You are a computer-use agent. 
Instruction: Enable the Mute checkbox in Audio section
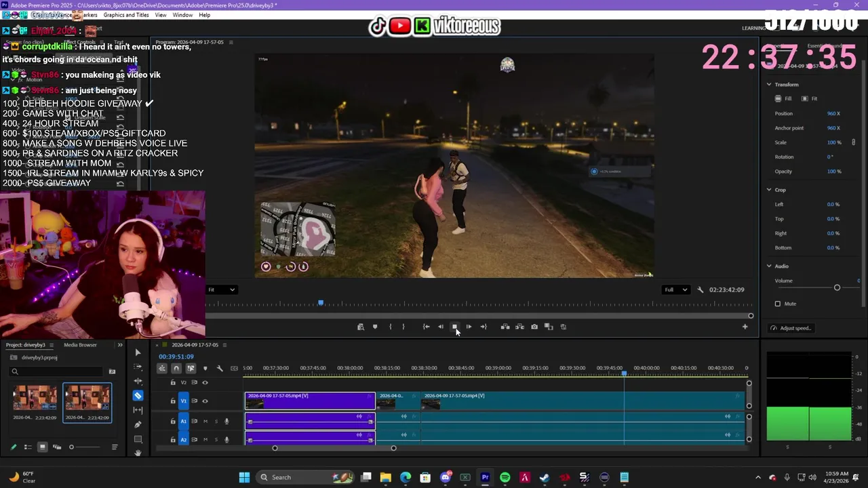coord(778,304)
